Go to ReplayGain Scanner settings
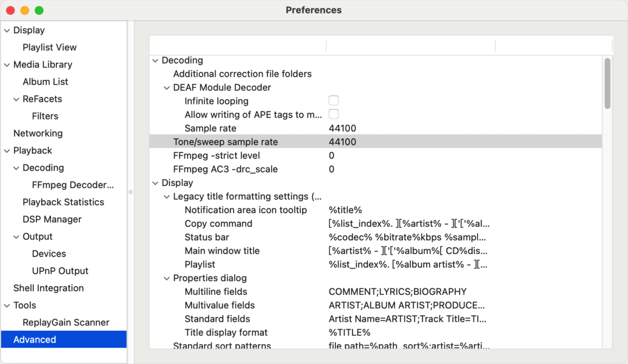The image size is (628, 364). tap(66, 322)
